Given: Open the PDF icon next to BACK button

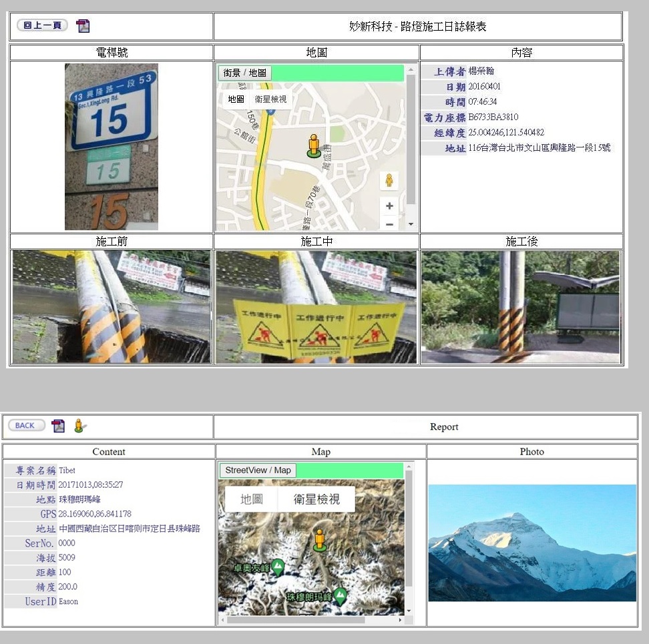Looking at the screenshot, I should [59, 426].
